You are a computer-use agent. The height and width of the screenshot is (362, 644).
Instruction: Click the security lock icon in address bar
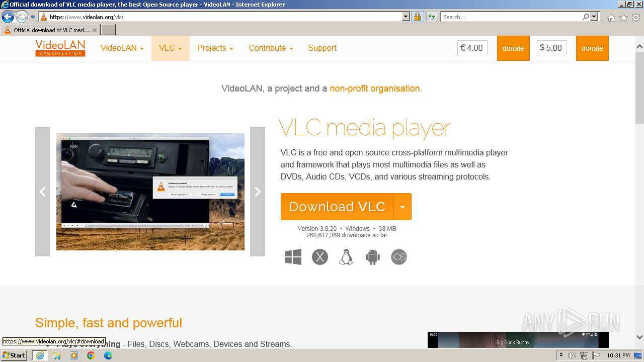point(417,17)
